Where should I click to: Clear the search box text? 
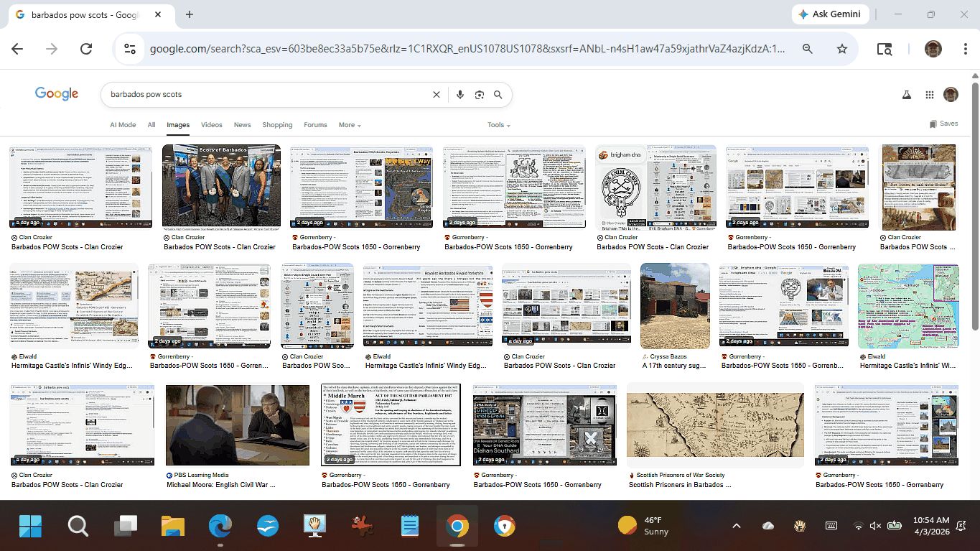click(436, 95)
